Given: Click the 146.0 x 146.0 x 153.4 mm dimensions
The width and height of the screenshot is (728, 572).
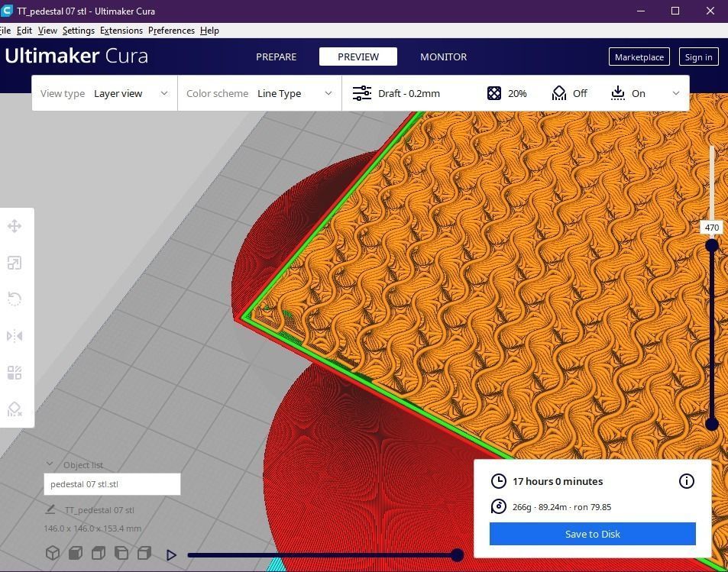Looking at the screenshot, I should coord(92,528).
